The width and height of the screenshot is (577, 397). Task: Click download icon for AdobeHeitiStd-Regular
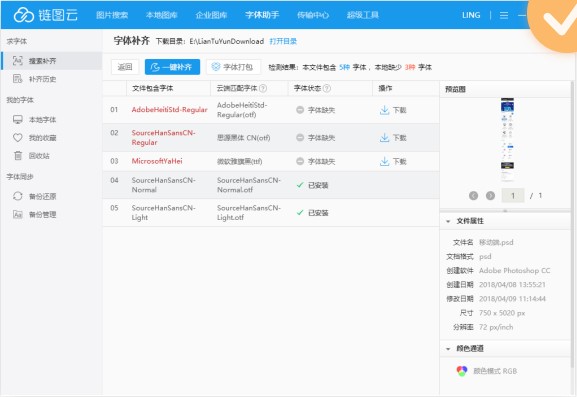[384, 110]
